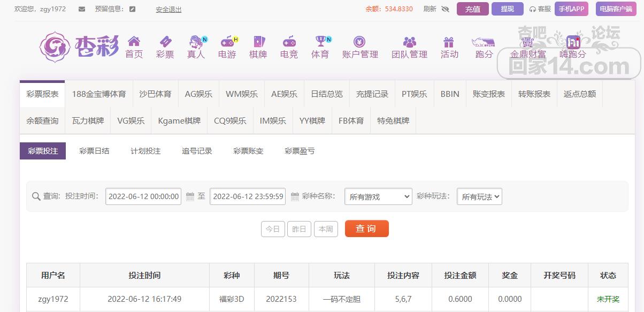
Task: Select the 棋牌 playing cards icon
Action: click(x=258, y=42)
